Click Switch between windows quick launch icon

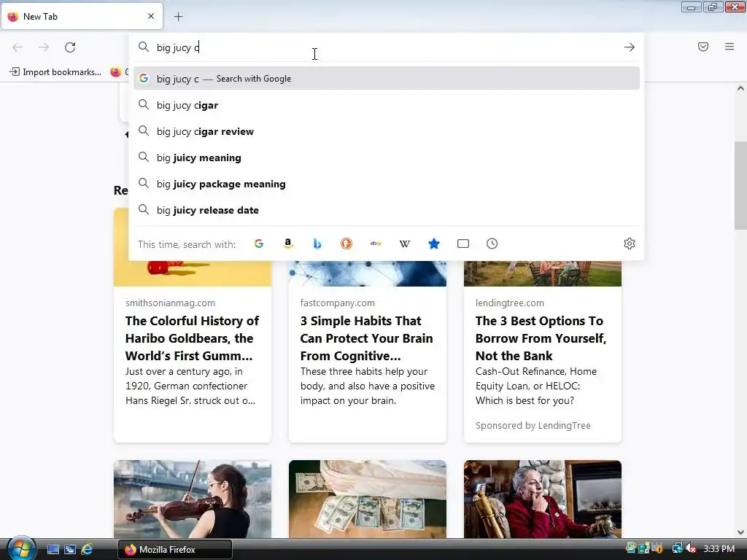70,550
